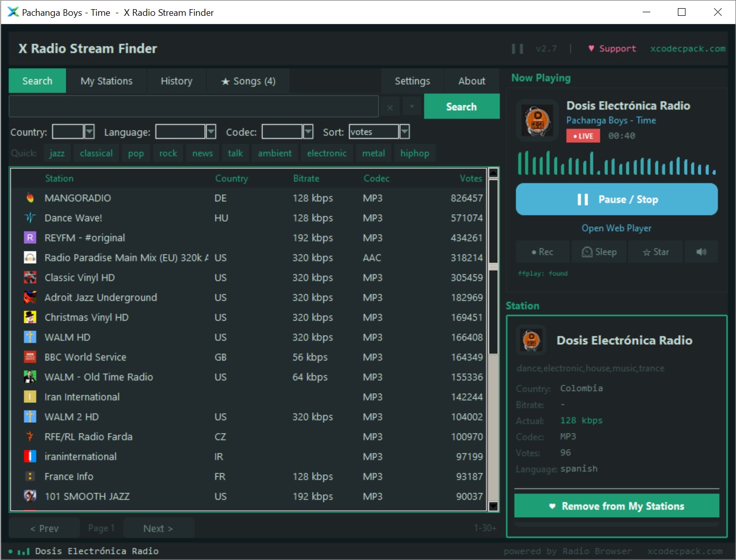The height and width of the screenshot is (560, 736).
Task: Click the Adroit Jazz Underground icon
Action: pyautogui.click(x=30, y=297)
